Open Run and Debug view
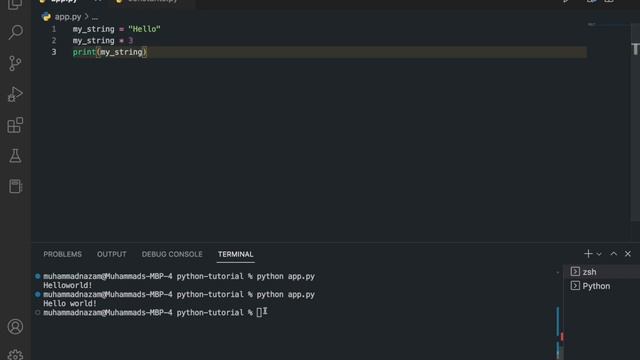The image size is (640, 360). (16, 94)
